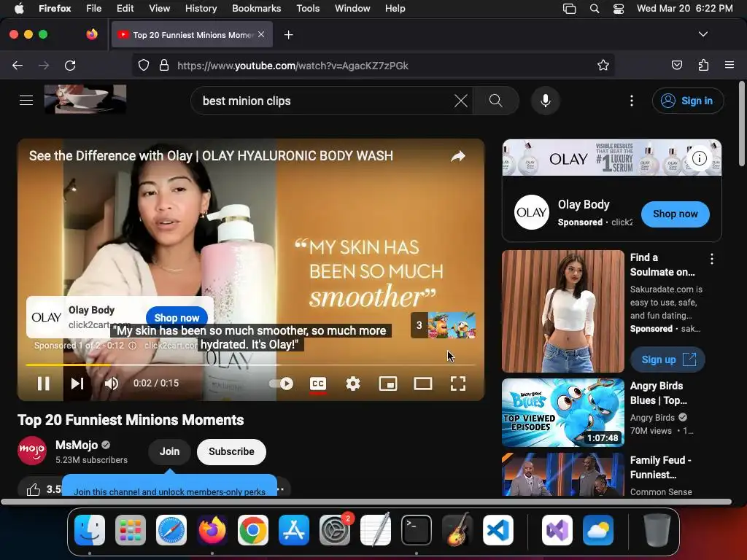Screen dimensions: 747x560
Task: Click Shop now in the Olay Body sidebar ad
Action: coord(675,214)
